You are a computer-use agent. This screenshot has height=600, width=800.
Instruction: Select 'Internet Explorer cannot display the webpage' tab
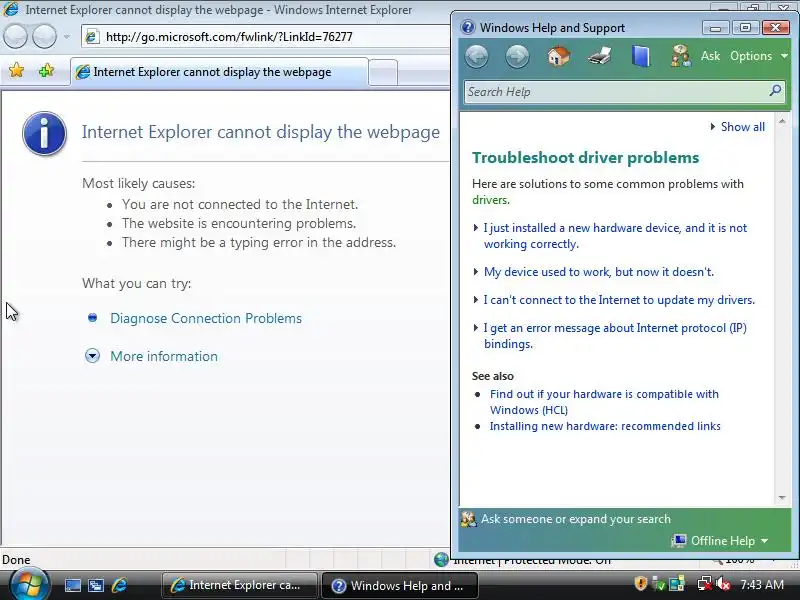click(x=219, y=72)
